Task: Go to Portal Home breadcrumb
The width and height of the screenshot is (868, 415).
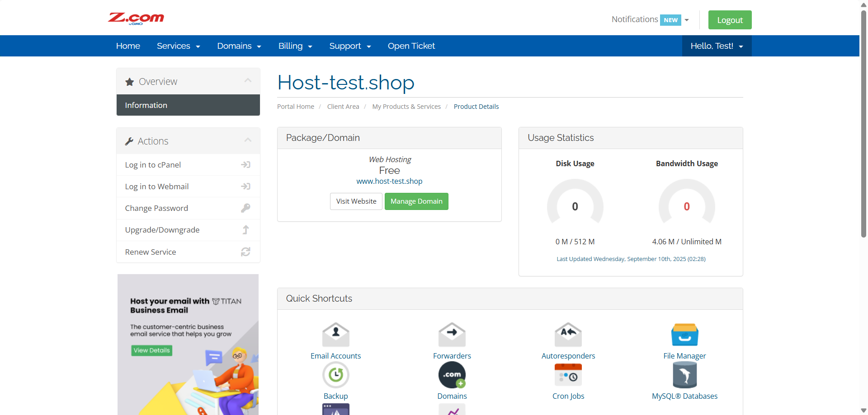Action: click(x=296, y=107)
